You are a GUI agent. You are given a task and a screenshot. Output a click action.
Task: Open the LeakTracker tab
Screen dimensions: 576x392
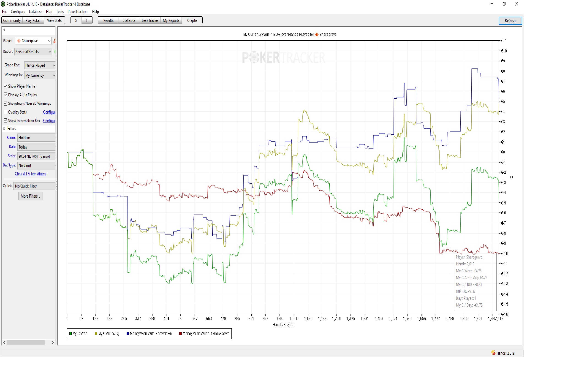[x=150, y=20]
